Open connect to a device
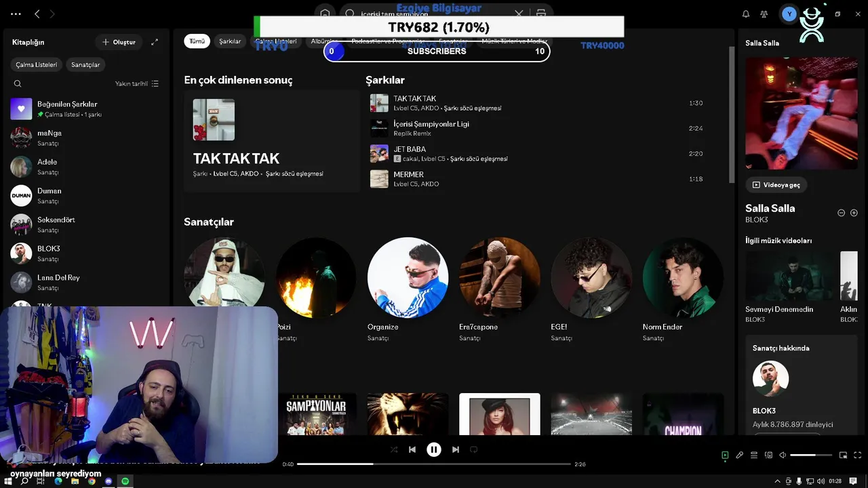868x488 pixels. pos(768,455)
